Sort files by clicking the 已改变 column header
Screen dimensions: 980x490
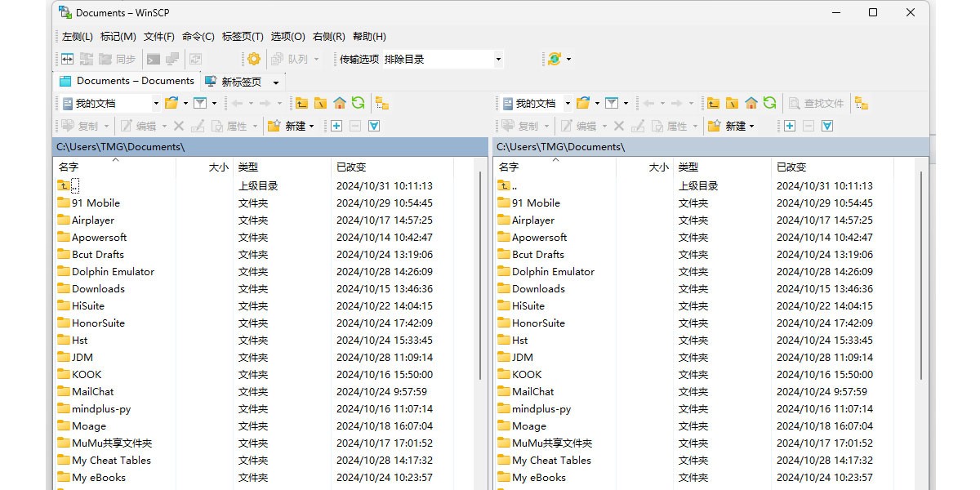tap(359, 167)
